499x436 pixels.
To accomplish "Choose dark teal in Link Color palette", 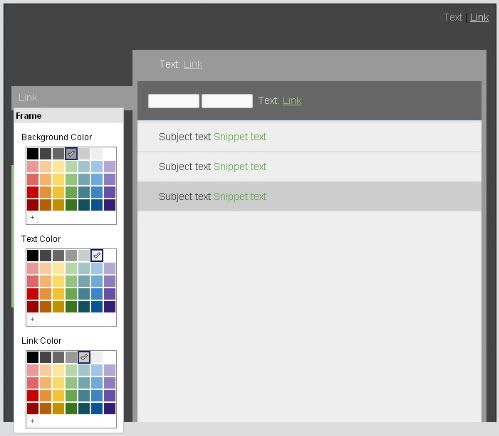I will [84, 408].
